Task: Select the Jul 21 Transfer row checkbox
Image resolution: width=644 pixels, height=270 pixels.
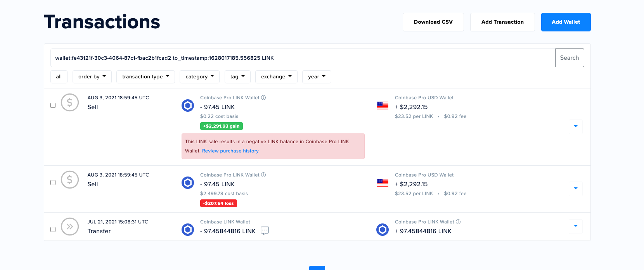Action: tap(53, 230)
